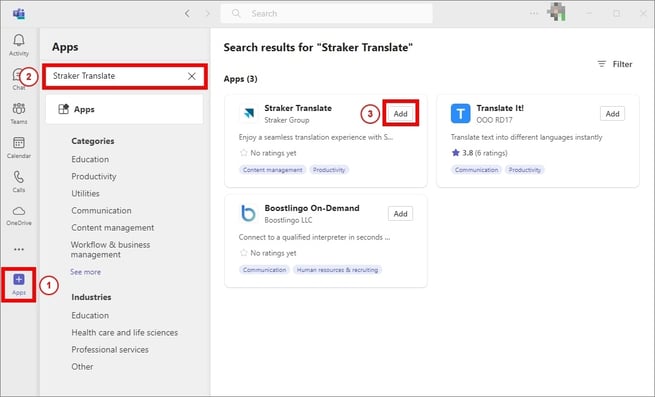This screenshot has height=397, width=655.
Task: Click the search magnifier icon
Action: [x=236, y=13]
